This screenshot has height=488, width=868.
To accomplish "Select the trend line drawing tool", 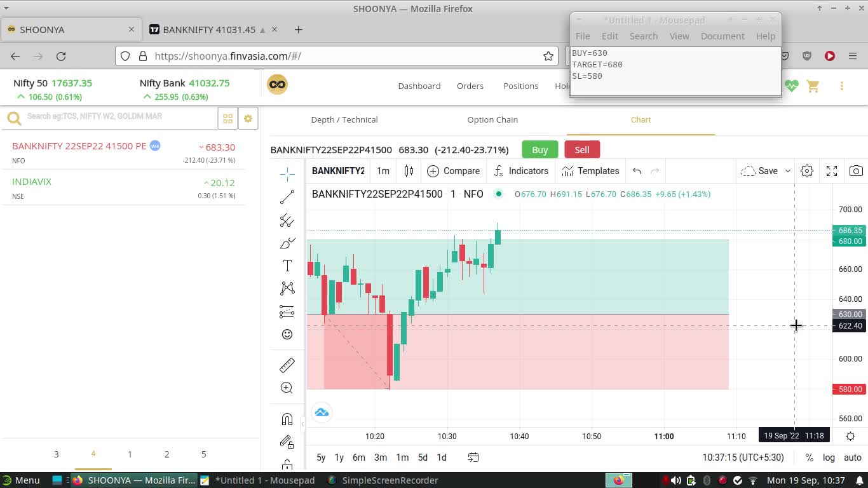I will pos(287,197).
